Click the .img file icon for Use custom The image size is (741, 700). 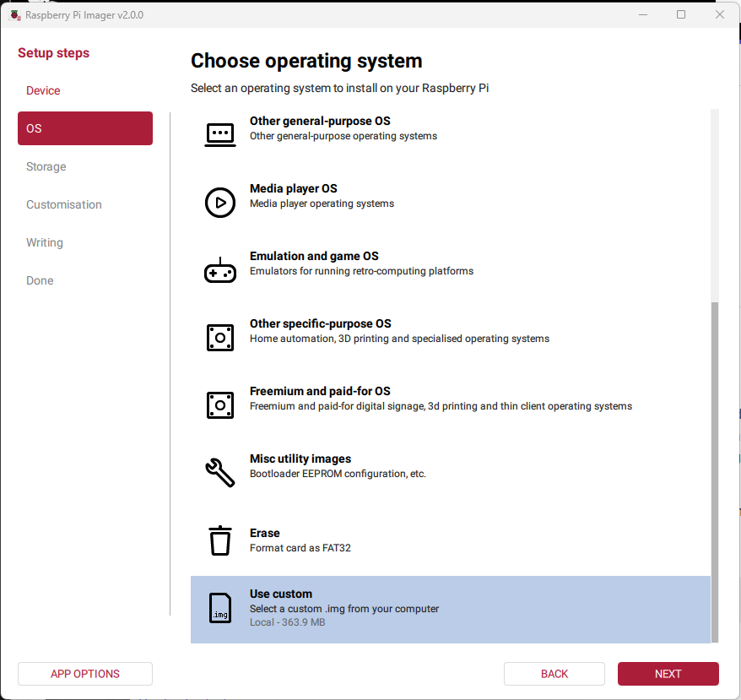pyautogui.click(x=220, y=608)
